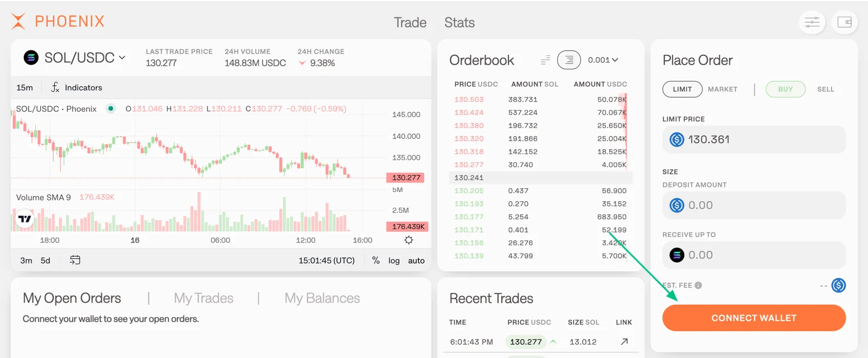Click the Limit Price input field

[x=754, y=139]
